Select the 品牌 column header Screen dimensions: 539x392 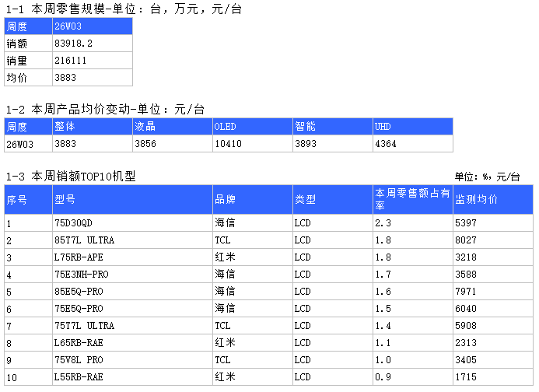pos(252,200)
